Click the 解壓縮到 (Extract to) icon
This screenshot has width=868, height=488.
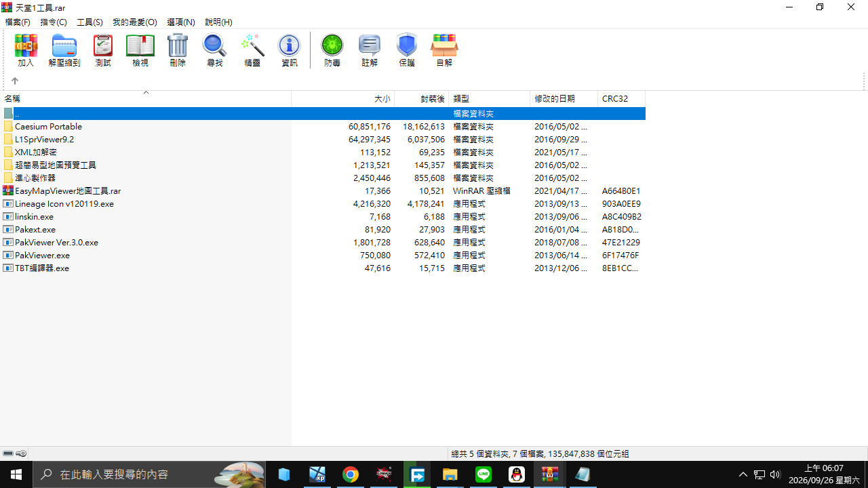click(64, 51)
